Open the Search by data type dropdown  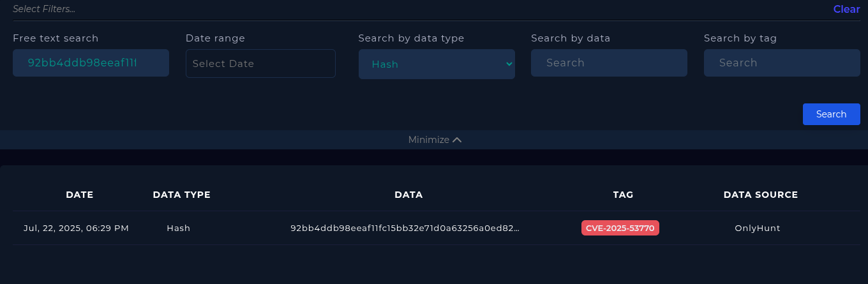(x=437, y=64)
